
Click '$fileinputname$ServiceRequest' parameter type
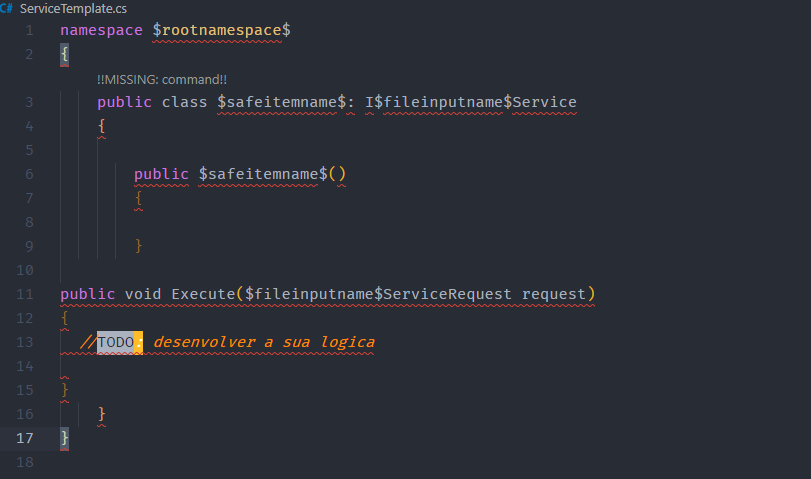click(378, 294)
